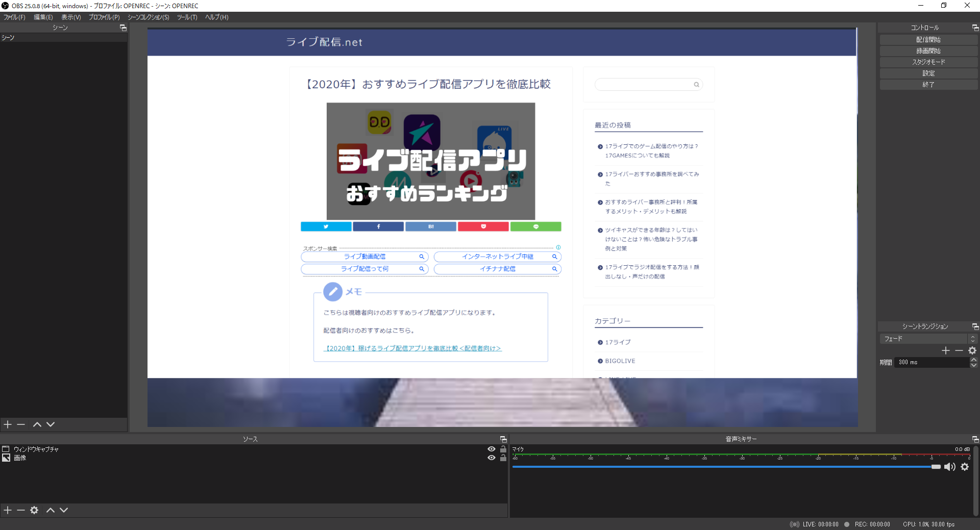Move source down in Sources panel
This screenshot has width=980, height=530.
(64, 510)
